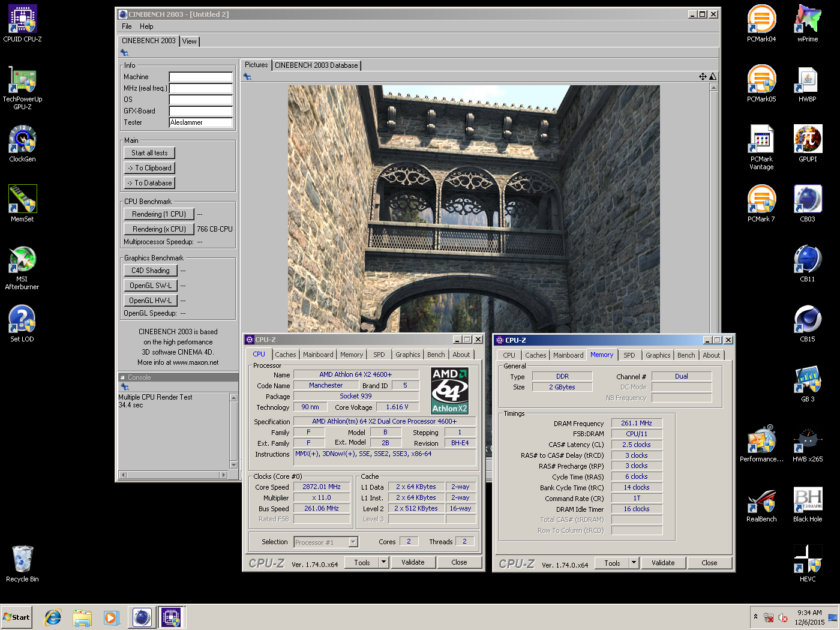Image resolution: width=840 pixels, height=630 pixels.
Task: Open Internet Explorer from taskbar
Action: (x=53, y=617)
